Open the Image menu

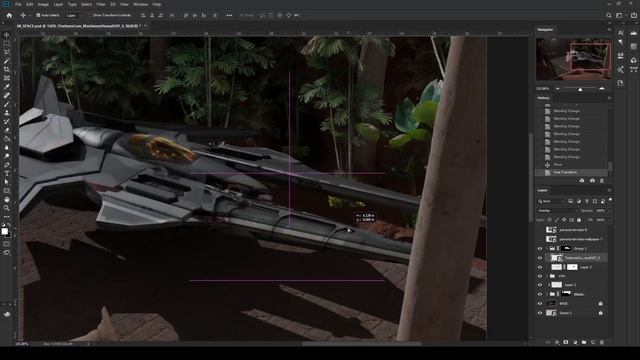pyautogui.click(x=43, y=4)
